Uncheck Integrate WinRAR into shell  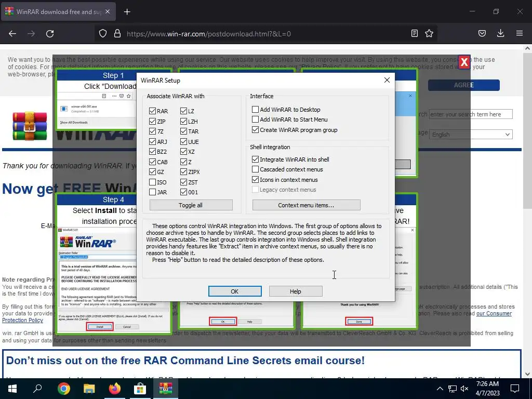tap(255, 159)
